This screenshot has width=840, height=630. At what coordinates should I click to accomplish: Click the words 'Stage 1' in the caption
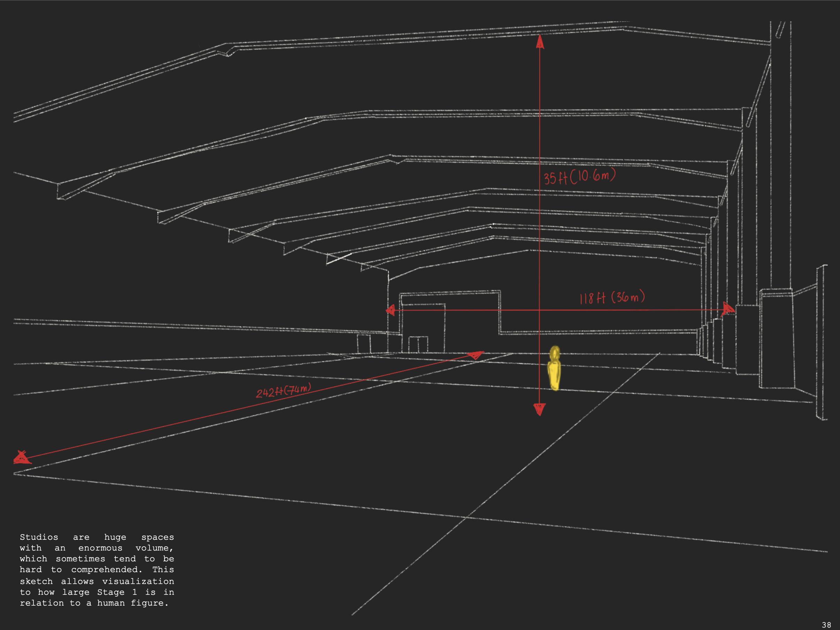pyautogui.click(x=116, y=592)
